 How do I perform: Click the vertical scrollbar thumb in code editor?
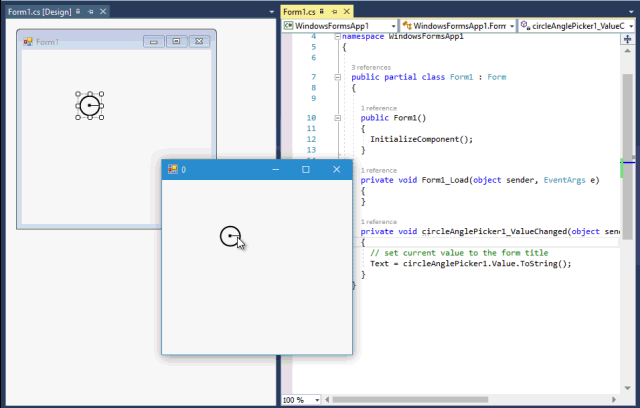627,157
